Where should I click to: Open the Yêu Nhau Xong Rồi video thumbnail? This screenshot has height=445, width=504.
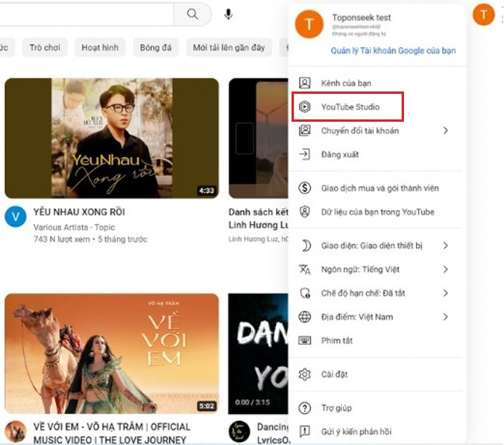(112, 138)
